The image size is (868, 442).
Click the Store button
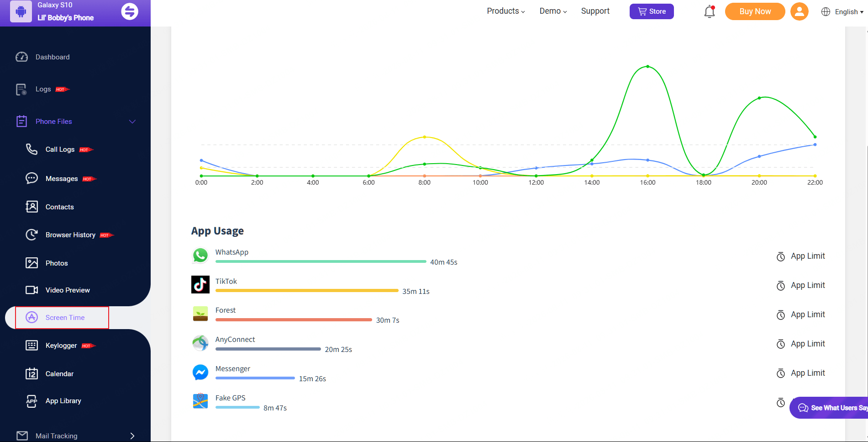(652, 11)
